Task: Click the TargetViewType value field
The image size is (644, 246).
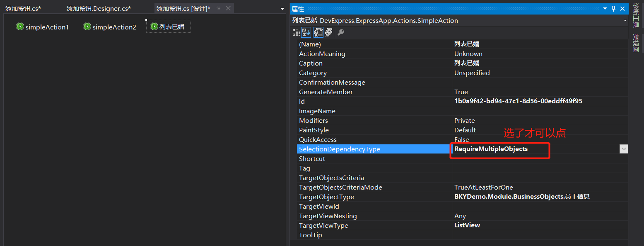Action: [x=538, y=225]
